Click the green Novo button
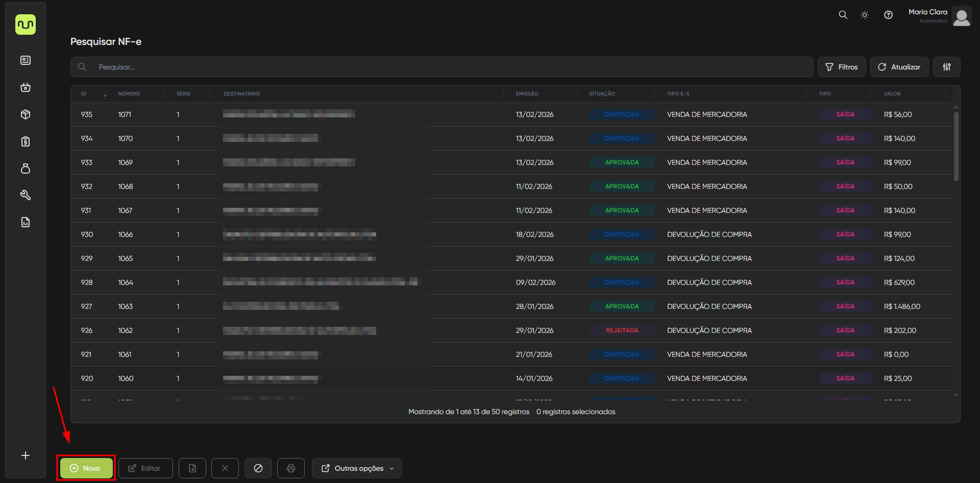980x483 pixels. click(86, 468)
